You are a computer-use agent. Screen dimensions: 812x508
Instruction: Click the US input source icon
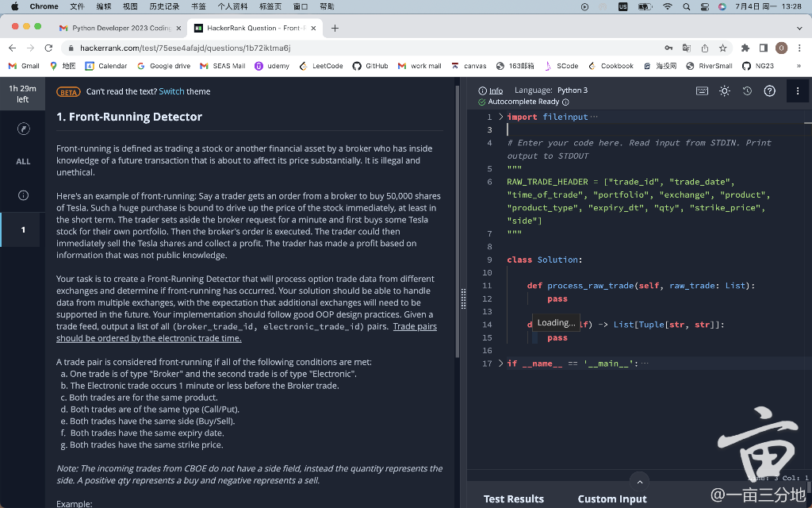tap(623, 6)
